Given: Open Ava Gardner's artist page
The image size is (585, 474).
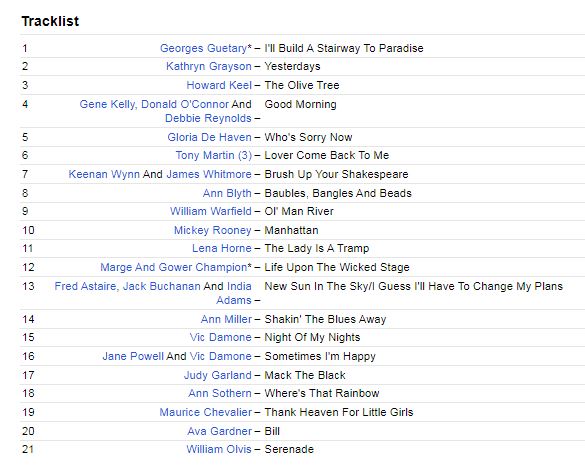Looking at the screenshot, I should (219, 431).
